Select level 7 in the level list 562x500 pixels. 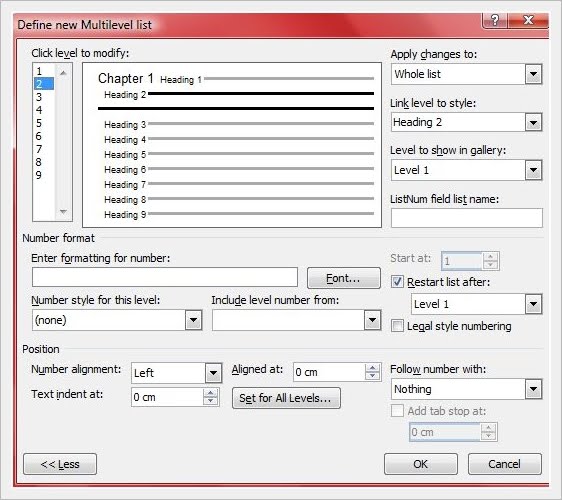click(x=44, y=149)
